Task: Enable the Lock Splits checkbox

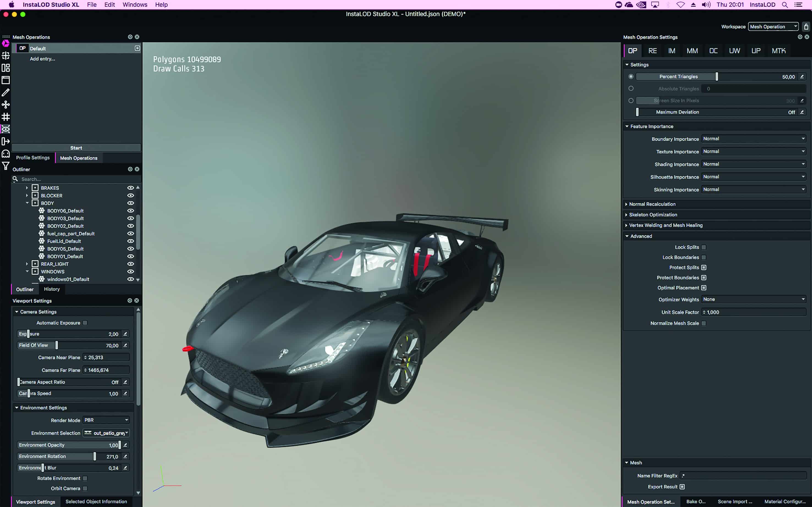Action: (704, 248)
